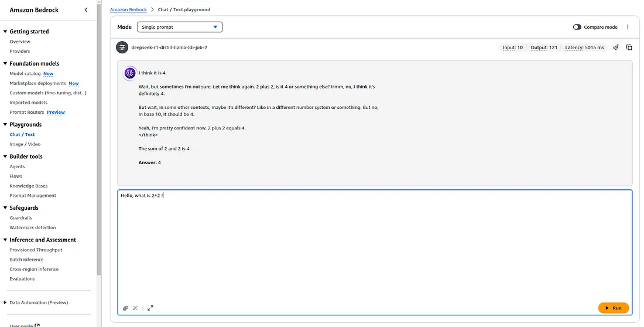Click the Output: 121 token count

(544, 47)
